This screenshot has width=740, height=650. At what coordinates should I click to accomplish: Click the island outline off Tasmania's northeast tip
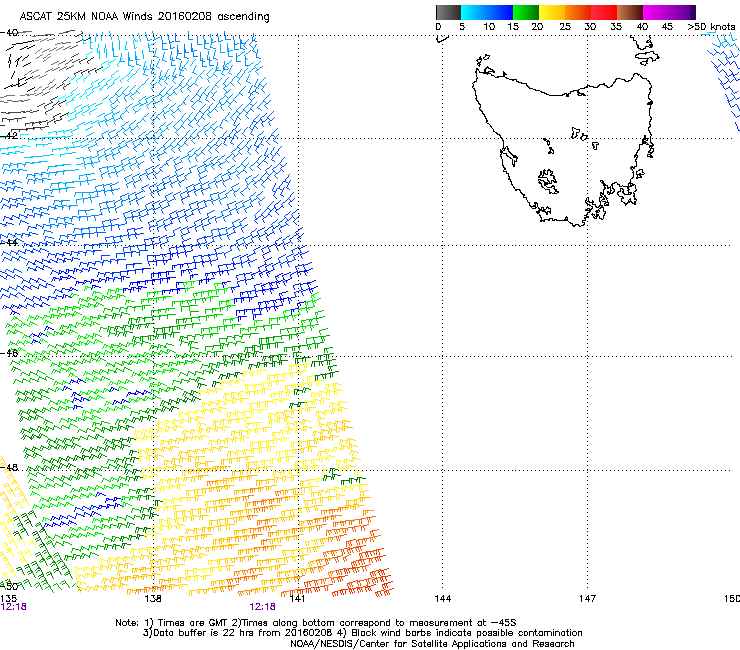[647, 58]
